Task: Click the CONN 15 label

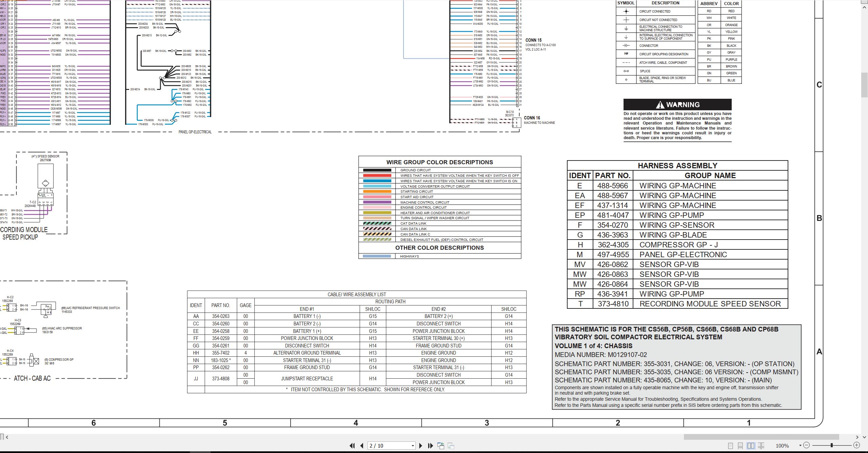Action: click(533, 40)
